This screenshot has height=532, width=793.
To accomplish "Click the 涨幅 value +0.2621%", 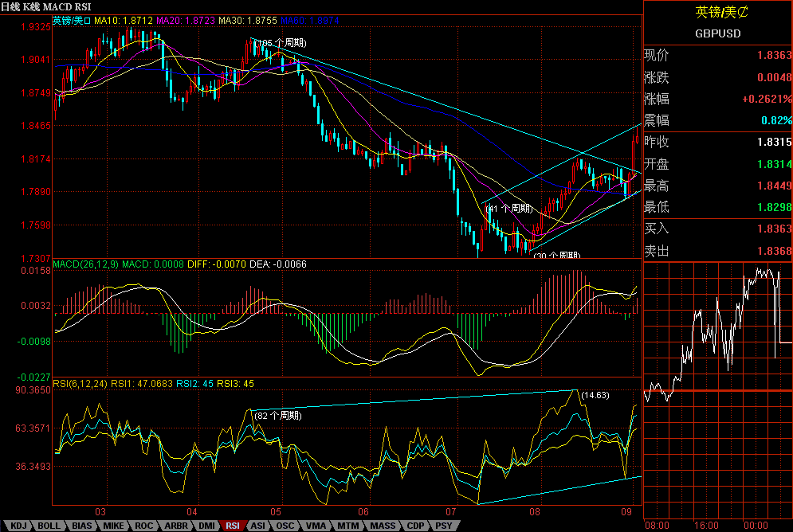I will (x=766, y=99).
